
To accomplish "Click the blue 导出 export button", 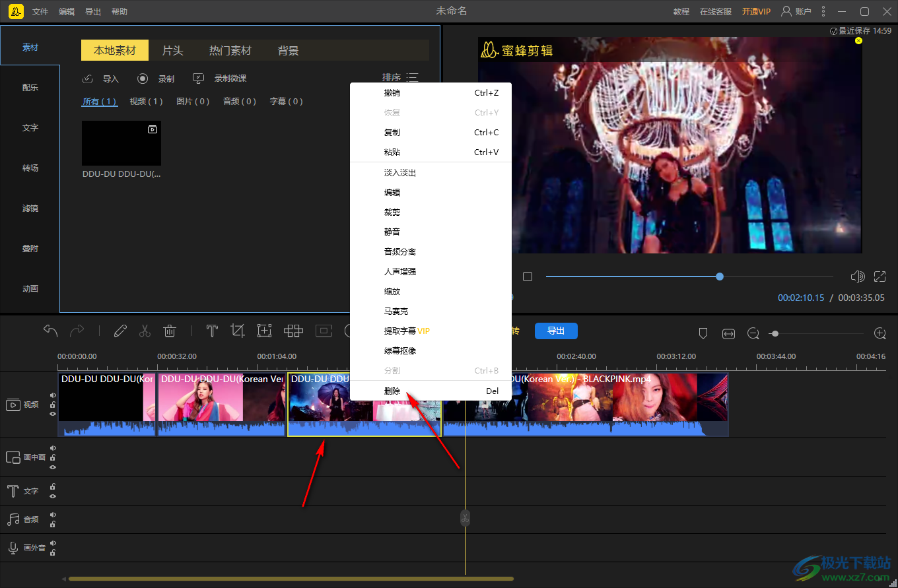I will tap(556, 331).
